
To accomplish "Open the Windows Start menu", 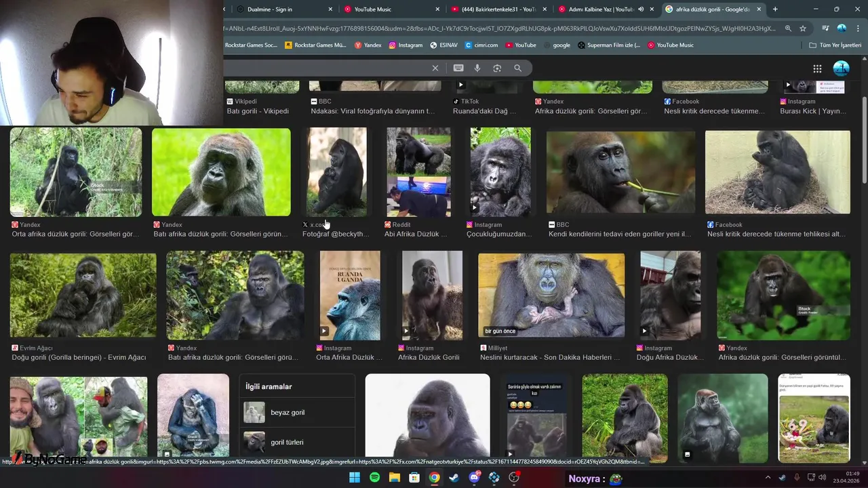I will coord(355,478).
